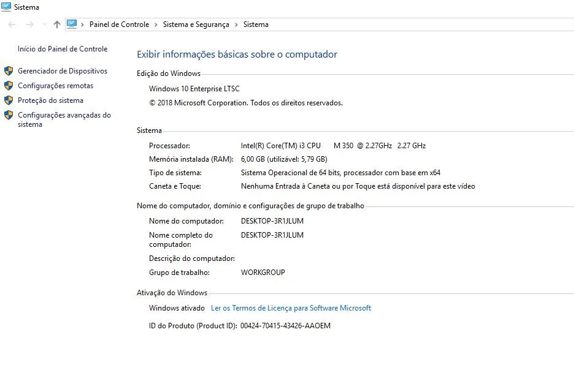Expand the chevron after Painel de Controle
The image size is (574, 392).
click(x=156, y=24)
